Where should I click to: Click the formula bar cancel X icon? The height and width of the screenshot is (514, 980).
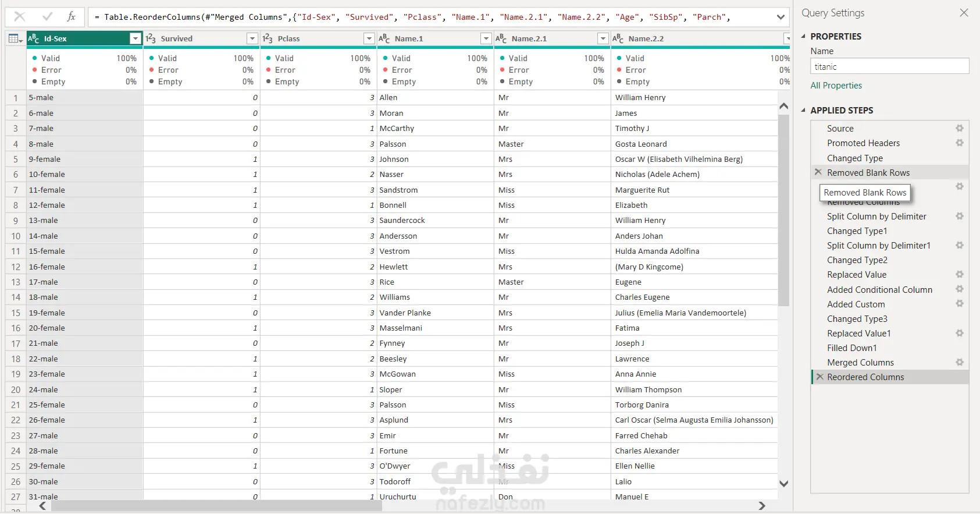(x=19, y=17)
